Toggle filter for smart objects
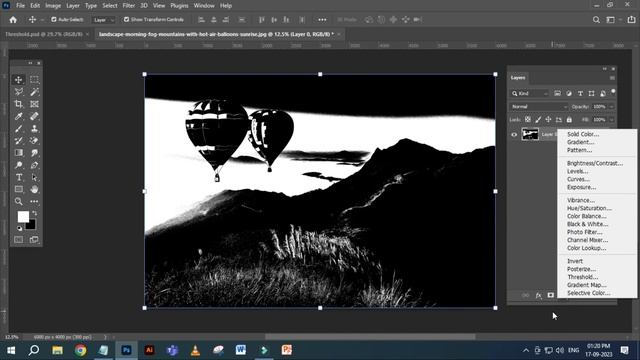This screenshot has height=360, width=640. [x=603, y=94]
